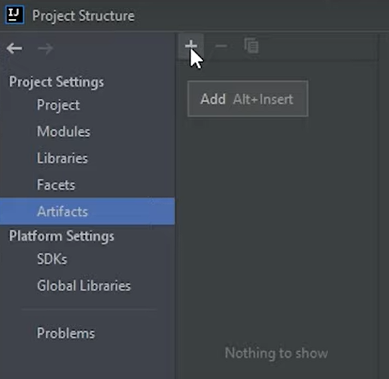This screenshot has width=389, height=379.
Task: Click the IntelliJ IDEA logo icon
Action: [15, 15]
